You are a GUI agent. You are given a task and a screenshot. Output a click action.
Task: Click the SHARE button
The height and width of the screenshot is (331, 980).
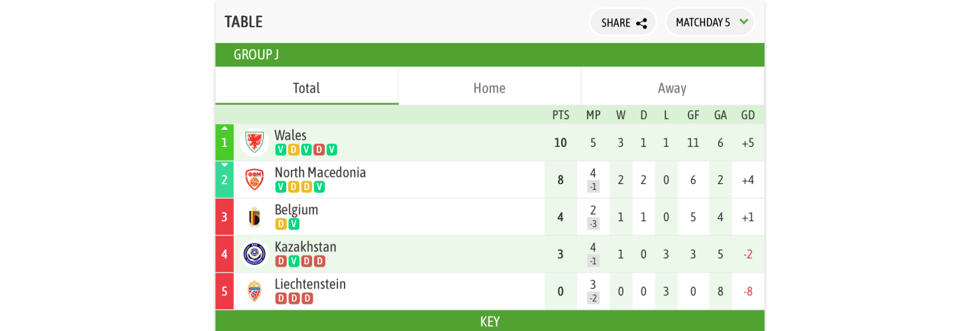622,23
